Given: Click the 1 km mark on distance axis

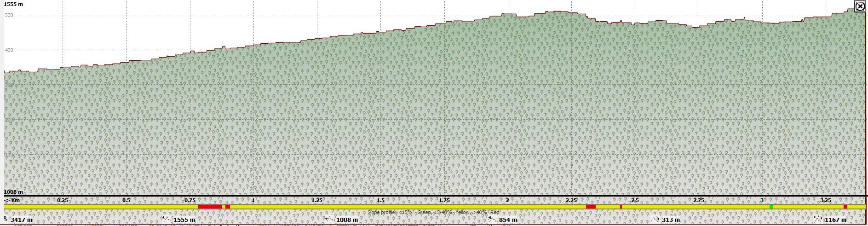Looking at the screenshot, I should 253,200.
